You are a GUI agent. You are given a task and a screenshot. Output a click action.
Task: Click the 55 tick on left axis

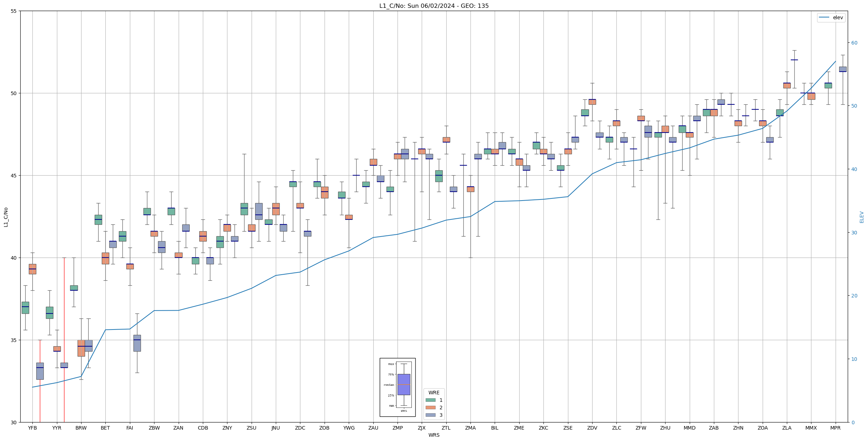tap(14, 11)
